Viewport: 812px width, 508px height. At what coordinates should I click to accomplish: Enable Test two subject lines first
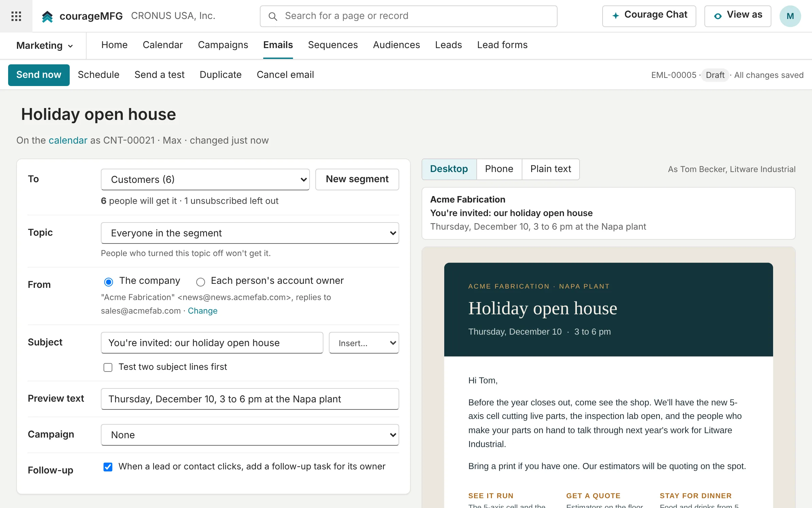pyautogui.click(x=108, y=367)
